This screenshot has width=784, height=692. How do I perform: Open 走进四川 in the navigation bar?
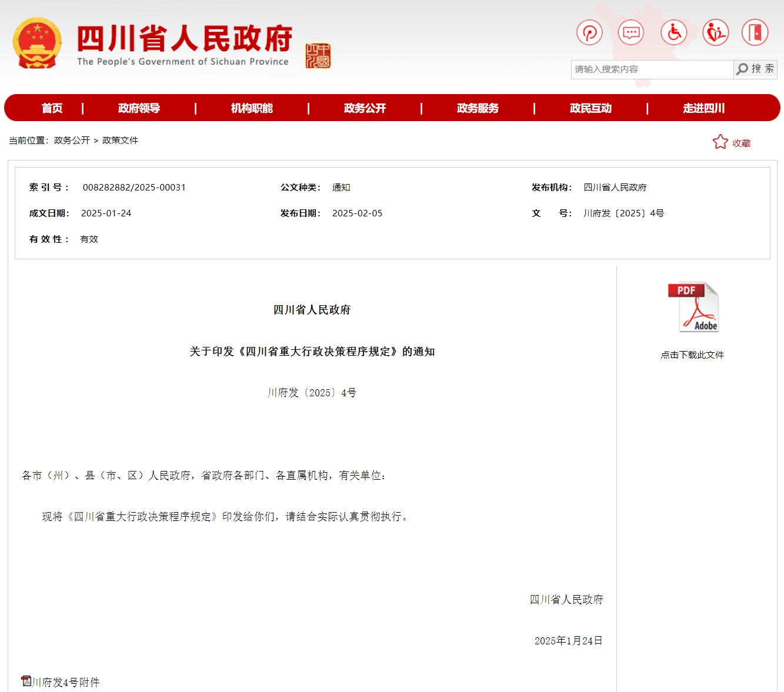(x=703, y=108)
